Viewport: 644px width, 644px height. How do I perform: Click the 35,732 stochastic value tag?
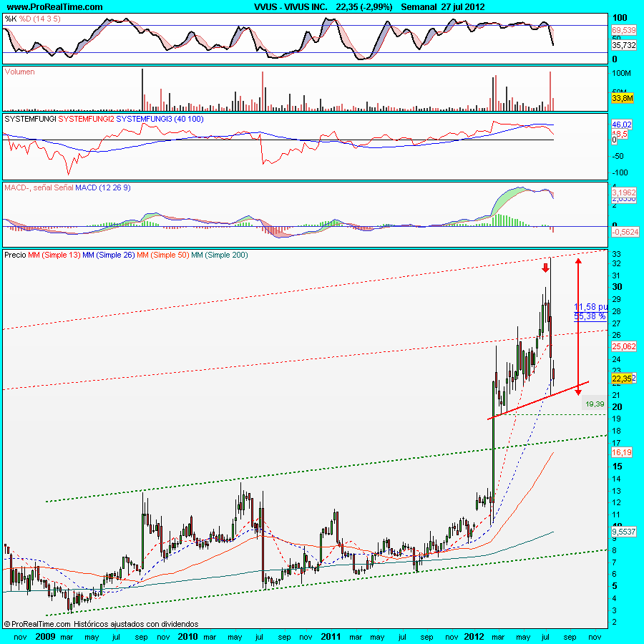coord(623,45)
